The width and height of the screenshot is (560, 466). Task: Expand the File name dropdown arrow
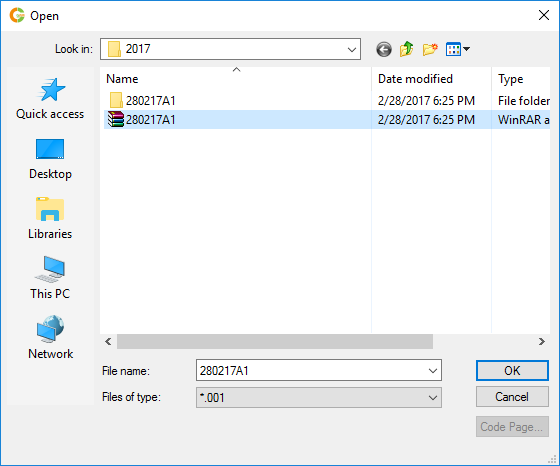[433, 371]
